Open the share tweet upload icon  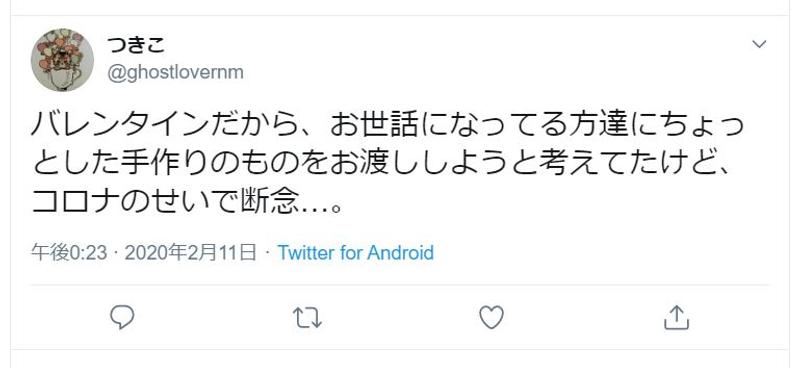pyautogui.click(x=677, y=317)
